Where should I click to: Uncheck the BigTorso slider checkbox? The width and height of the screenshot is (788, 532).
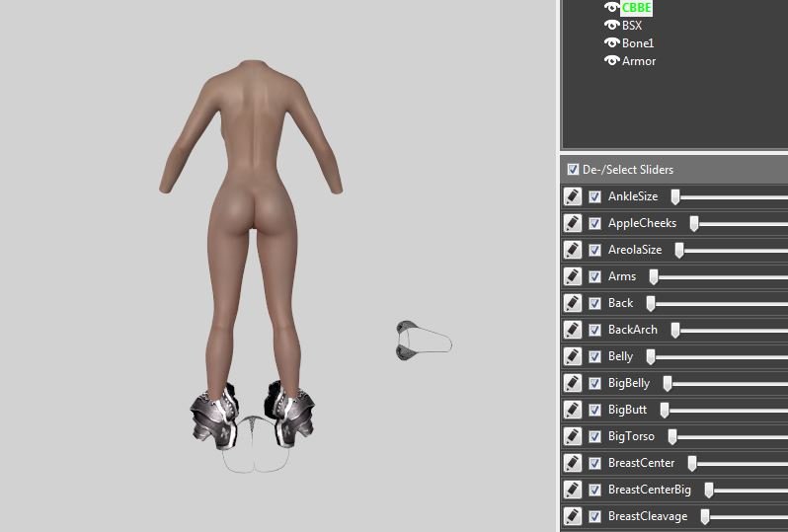click(x=594, y=436)
